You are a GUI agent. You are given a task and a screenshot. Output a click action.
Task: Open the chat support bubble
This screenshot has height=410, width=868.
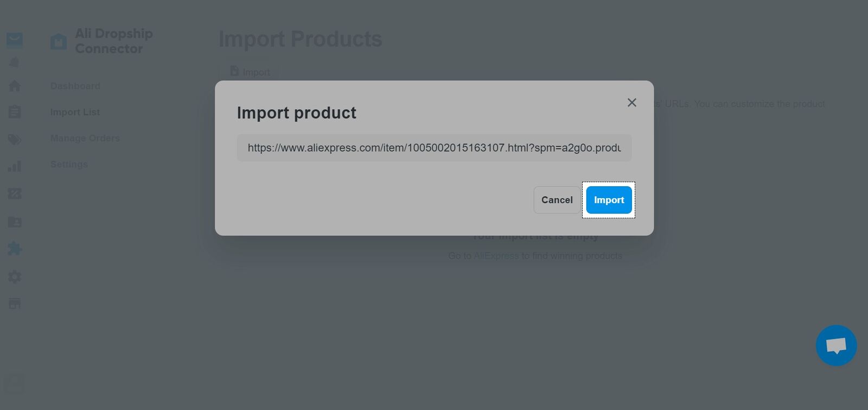click(836, 345)
